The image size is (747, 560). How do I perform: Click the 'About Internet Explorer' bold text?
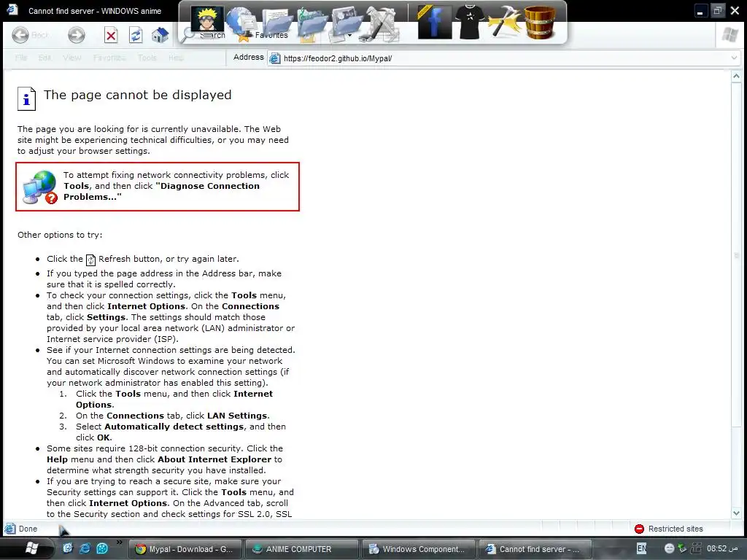click(214, 459)
